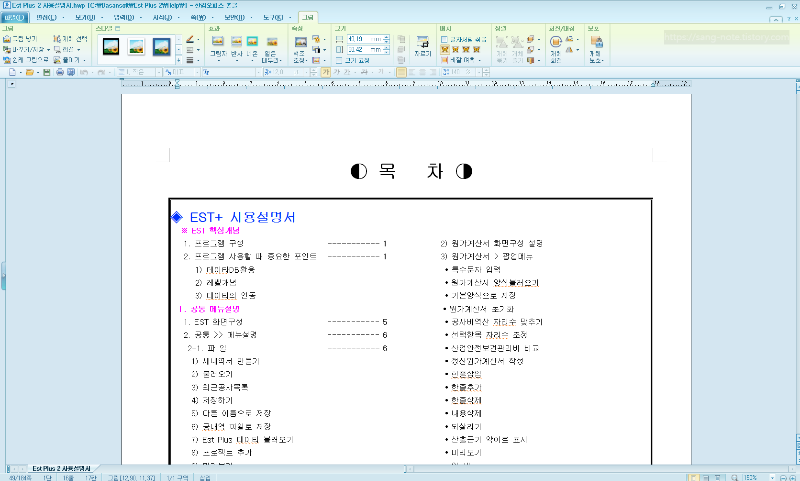Click the Reset (원래 그림으로) button
Image resolution: width=800 pixels, height=481 pixels.
pos(26,60)
